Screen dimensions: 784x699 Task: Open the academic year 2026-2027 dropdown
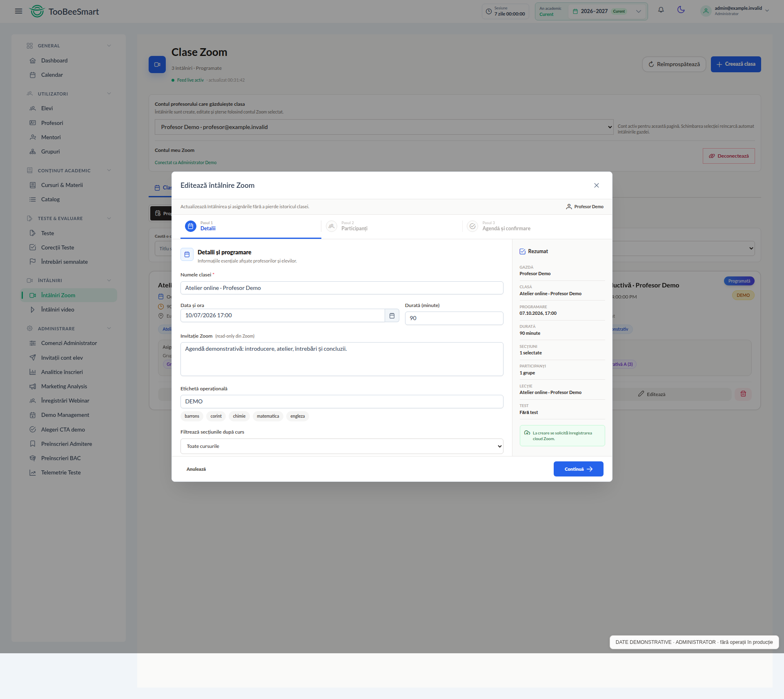pyautogui.click(x=607, y=11)
